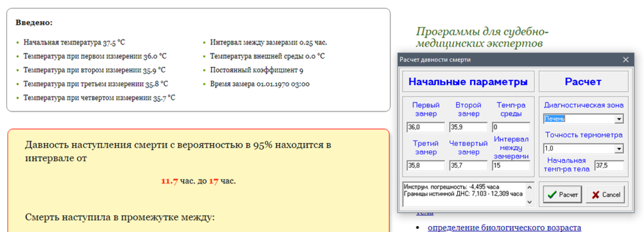The width and height of the screenshot is (644, 232).
Task: Click the red 11.7 hours value
Action: pos(169,181)
